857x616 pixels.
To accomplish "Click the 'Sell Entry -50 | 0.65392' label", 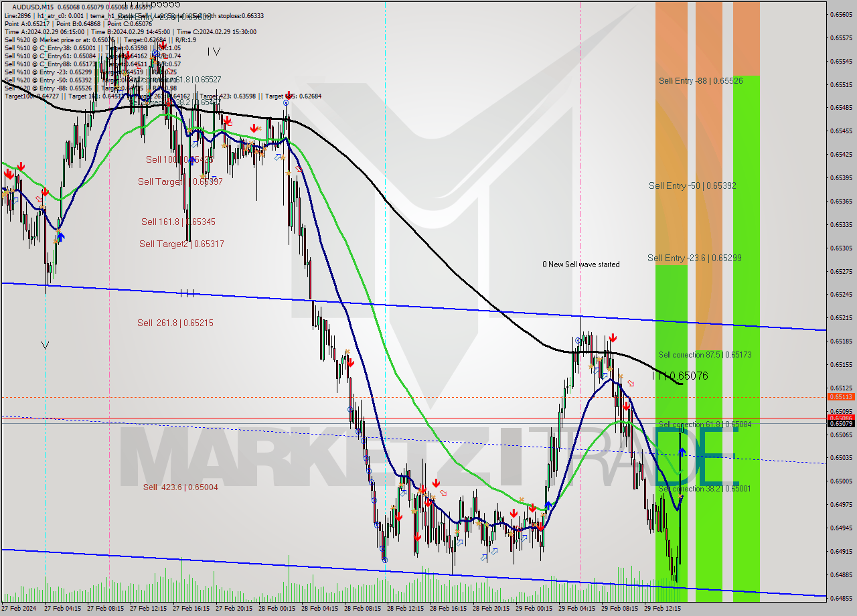I will click(692, 185).
